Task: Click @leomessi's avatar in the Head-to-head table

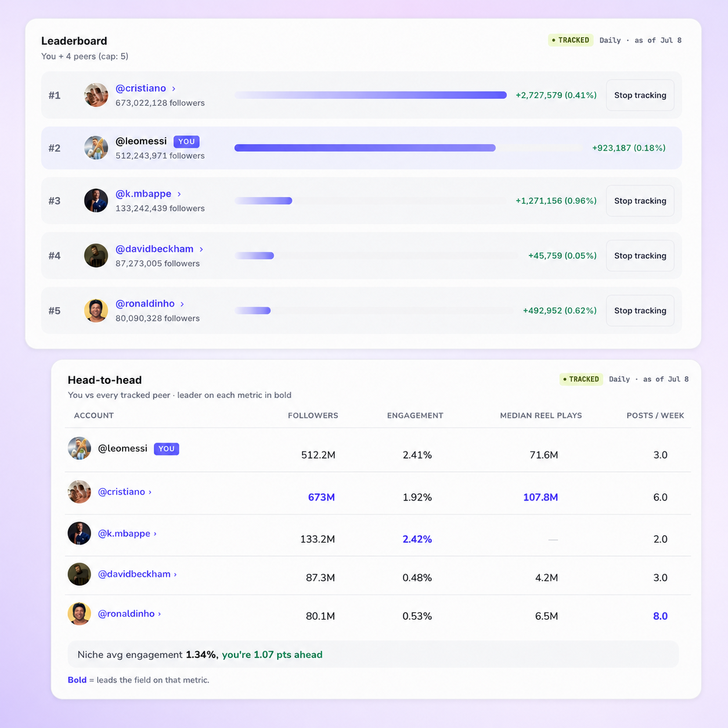Action: 80,449
